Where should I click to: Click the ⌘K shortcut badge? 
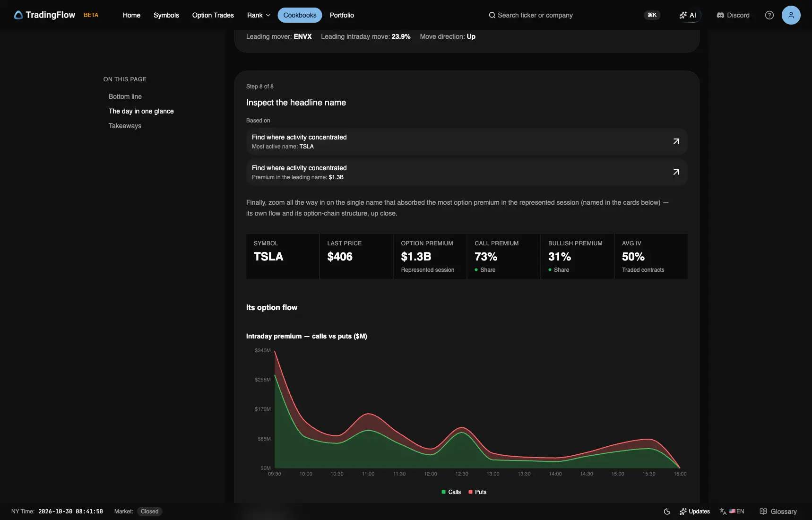click(x=652, y=15)
